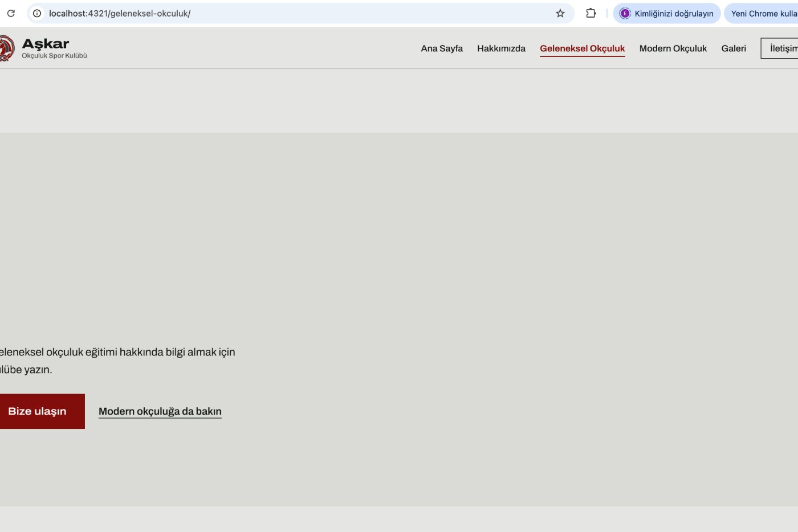
Task: Click the Okçuluk Spor Kulübü tagline
Action: tap(54, 56)
